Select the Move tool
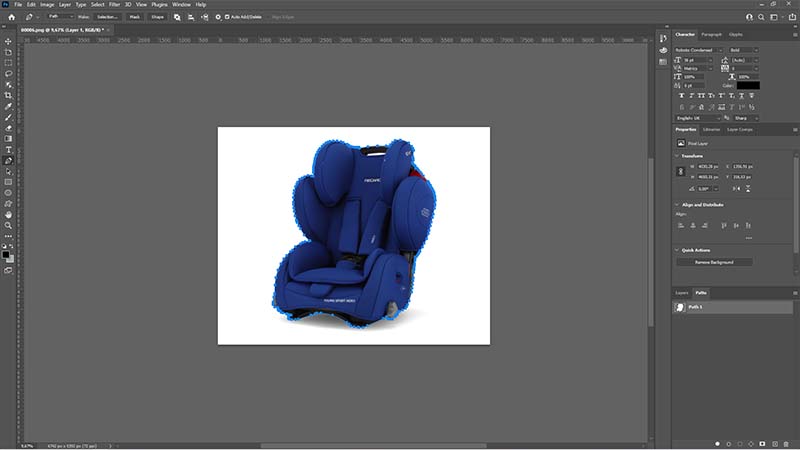Image resolution: width=800 pixels, height=450 pixels. pos(8,41)
